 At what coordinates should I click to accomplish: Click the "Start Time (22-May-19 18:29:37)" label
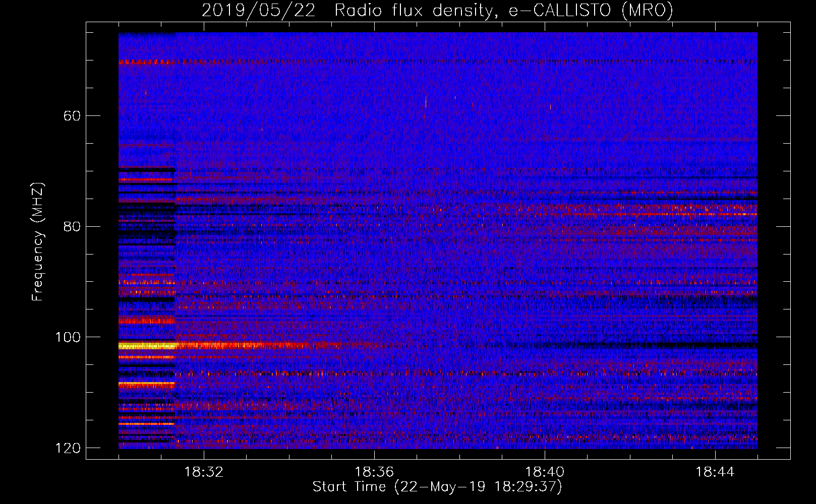point(437,487)
